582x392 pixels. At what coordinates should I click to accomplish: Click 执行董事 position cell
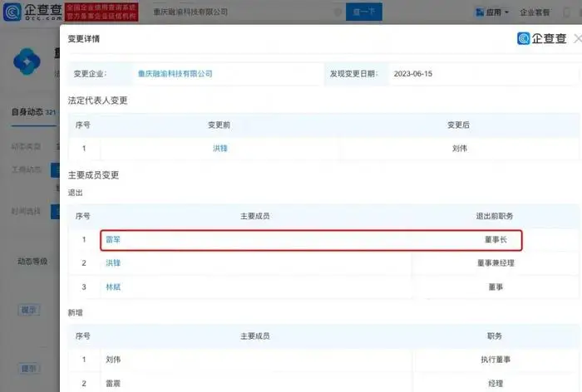tap(496, 360)
